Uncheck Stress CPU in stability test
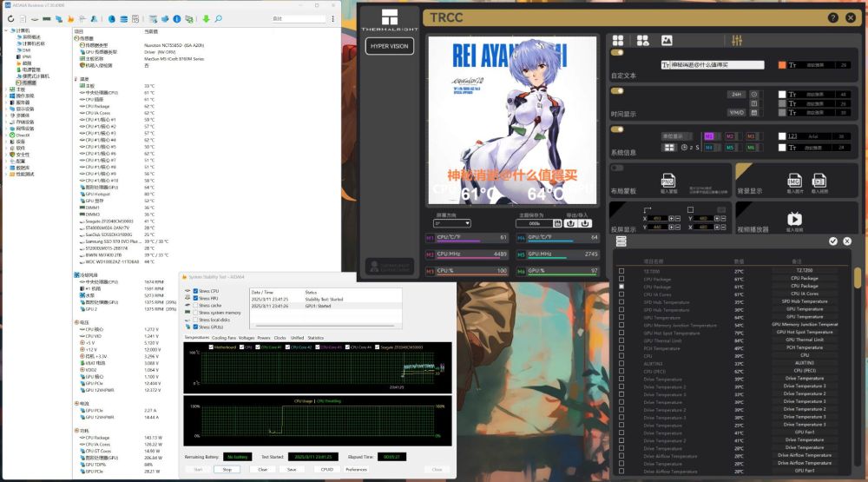 (x=195, y=291)
